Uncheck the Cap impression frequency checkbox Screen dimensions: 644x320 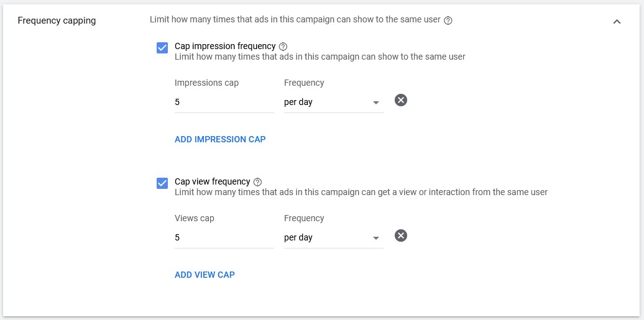162,48
